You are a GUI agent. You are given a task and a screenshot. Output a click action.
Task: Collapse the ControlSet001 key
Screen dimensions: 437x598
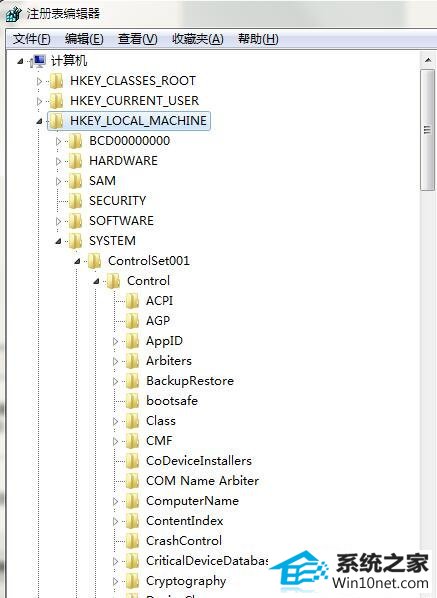coord(77,261)
